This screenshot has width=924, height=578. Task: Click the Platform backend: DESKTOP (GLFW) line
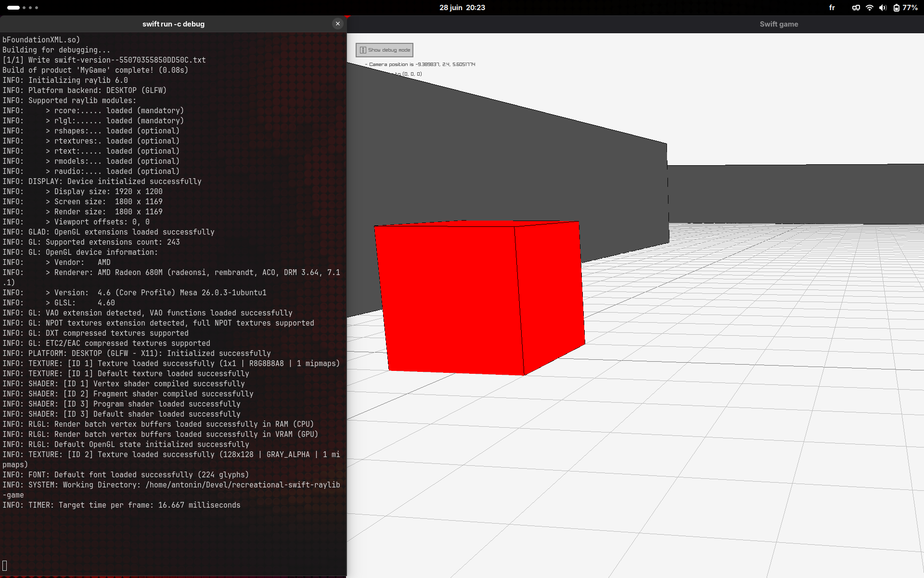[x=85, y=91]
